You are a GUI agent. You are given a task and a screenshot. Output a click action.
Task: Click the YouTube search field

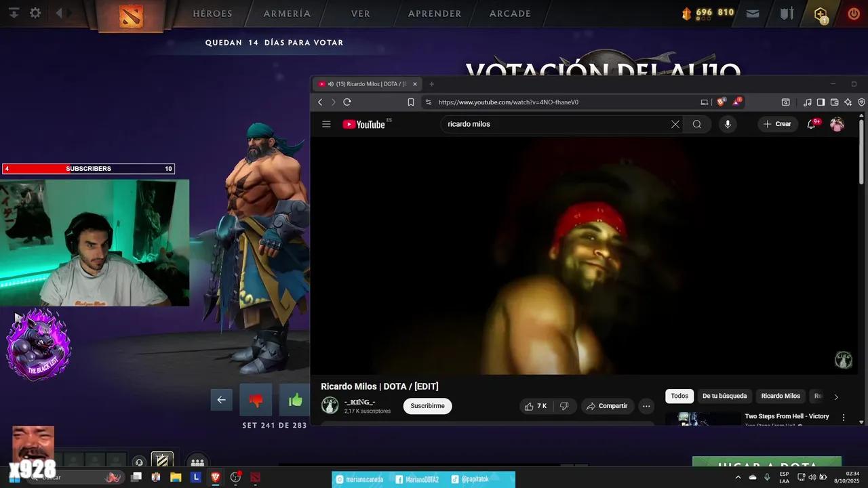pos(553,124)
